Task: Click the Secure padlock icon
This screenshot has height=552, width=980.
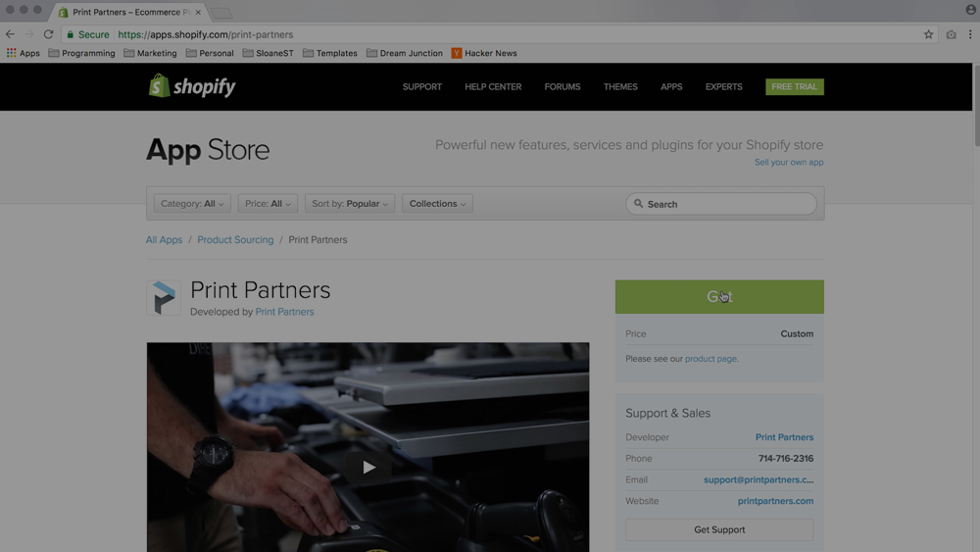Action: click(70, 34)
